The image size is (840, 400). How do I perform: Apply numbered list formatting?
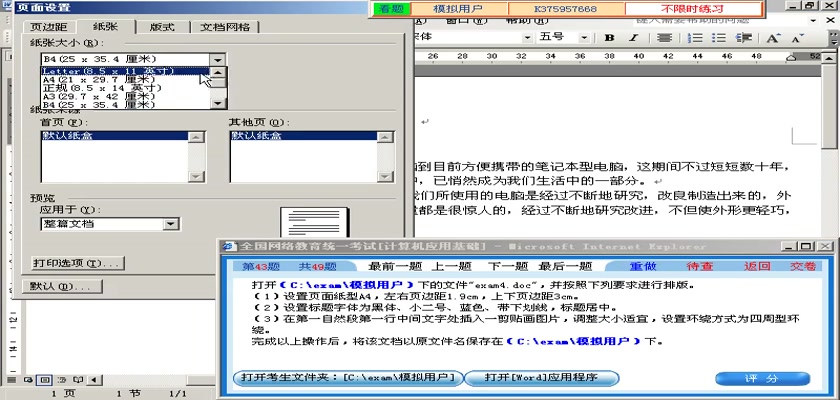pyautogui.click(x=695, y=37)
